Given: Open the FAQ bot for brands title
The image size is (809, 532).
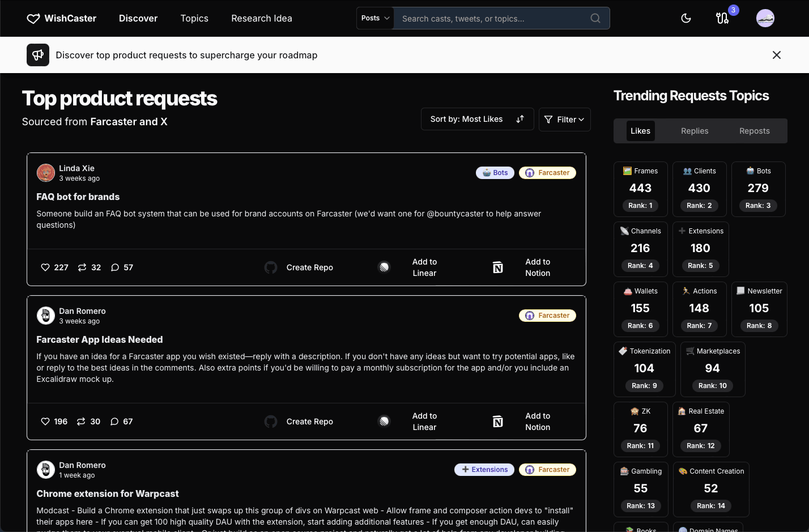Looking at the screenshot, I should tap(78, 197).
